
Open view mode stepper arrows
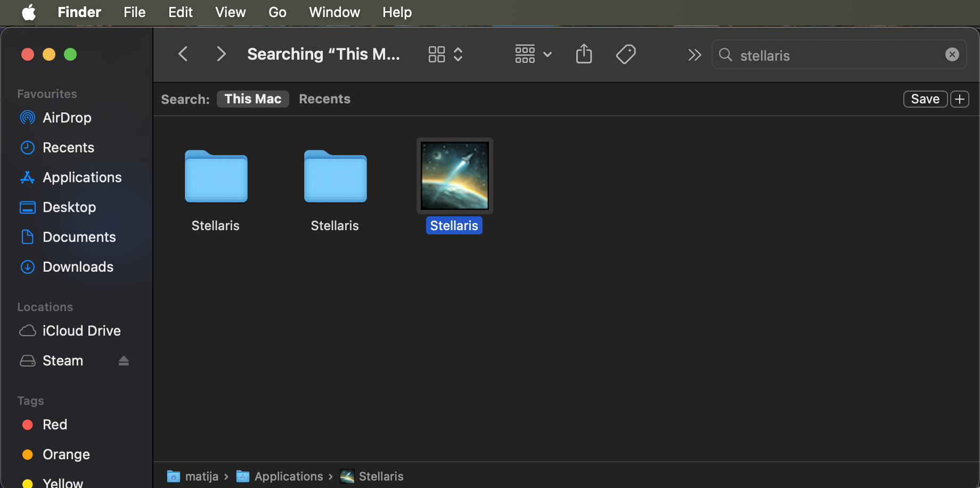pyautogui.click(x=458, y=54)
